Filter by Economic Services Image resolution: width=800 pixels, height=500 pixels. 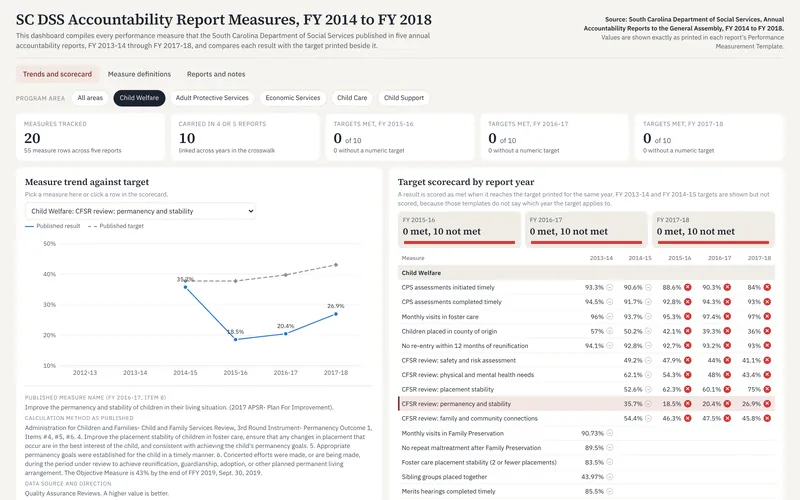pyautogui.click(x=293, y=98)
